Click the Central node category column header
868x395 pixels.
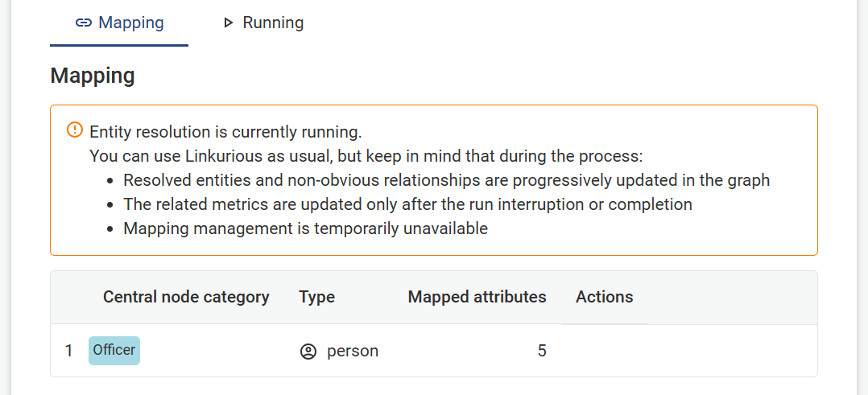coord(186,297)
